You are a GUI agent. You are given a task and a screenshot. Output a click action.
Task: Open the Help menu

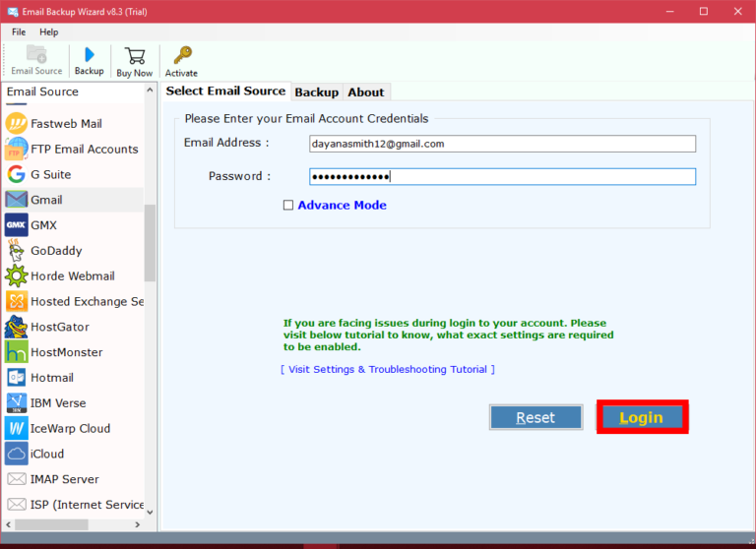coord(48,32)
